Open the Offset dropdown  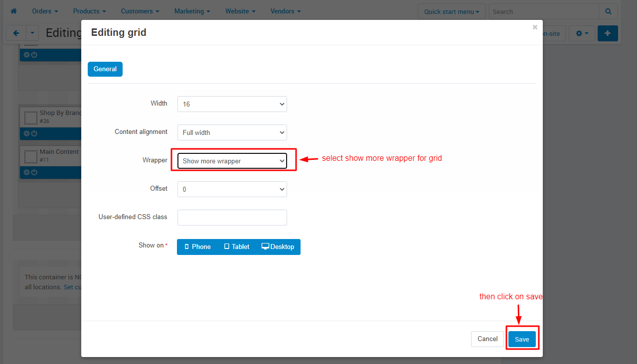[x=232, y=189]
